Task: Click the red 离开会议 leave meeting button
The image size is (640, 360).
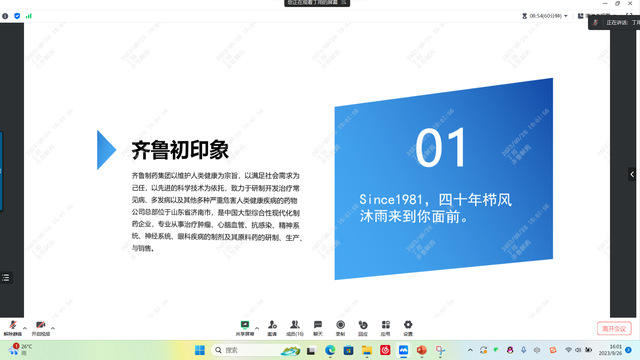Action: tap(614, 329)
